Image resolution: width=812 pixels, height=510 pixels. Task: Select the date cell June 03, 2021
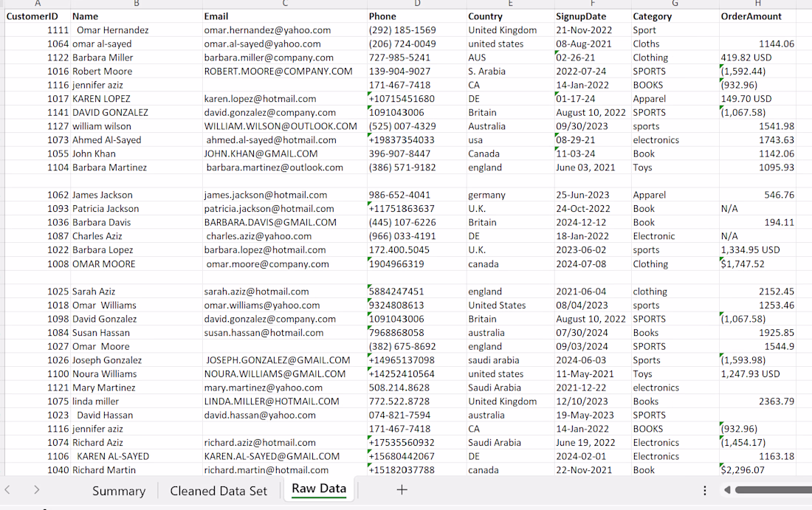point(593,168)
